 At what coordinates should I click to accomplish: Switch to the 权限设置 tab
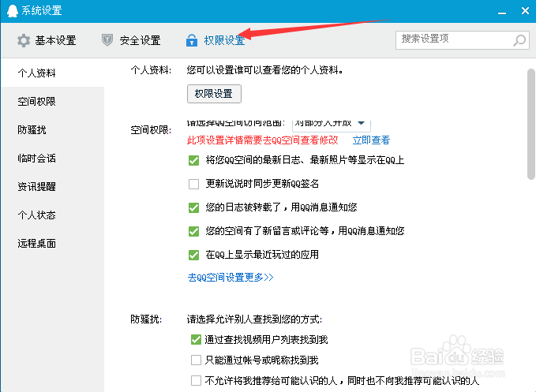point(216,41)
